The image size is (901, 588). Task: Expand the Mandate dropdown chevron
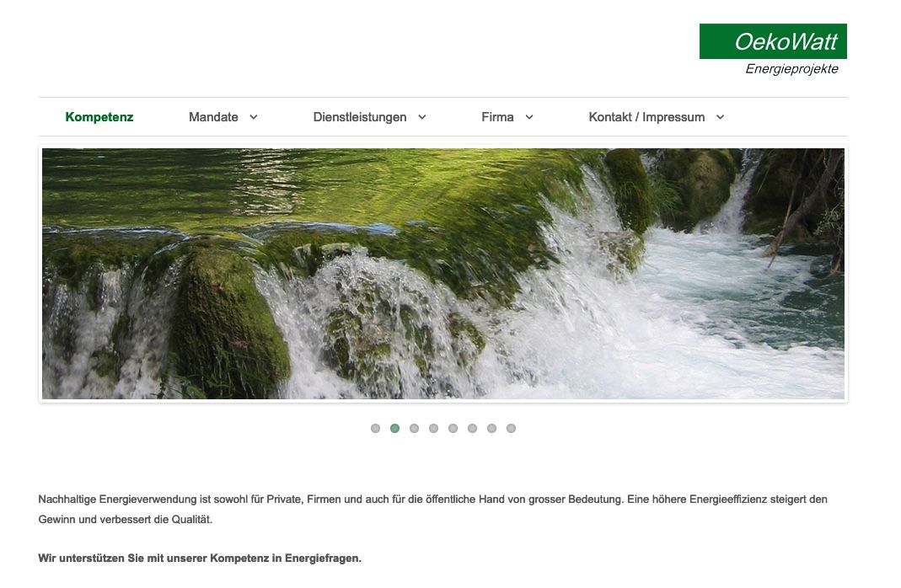click(x=254, y=117)
